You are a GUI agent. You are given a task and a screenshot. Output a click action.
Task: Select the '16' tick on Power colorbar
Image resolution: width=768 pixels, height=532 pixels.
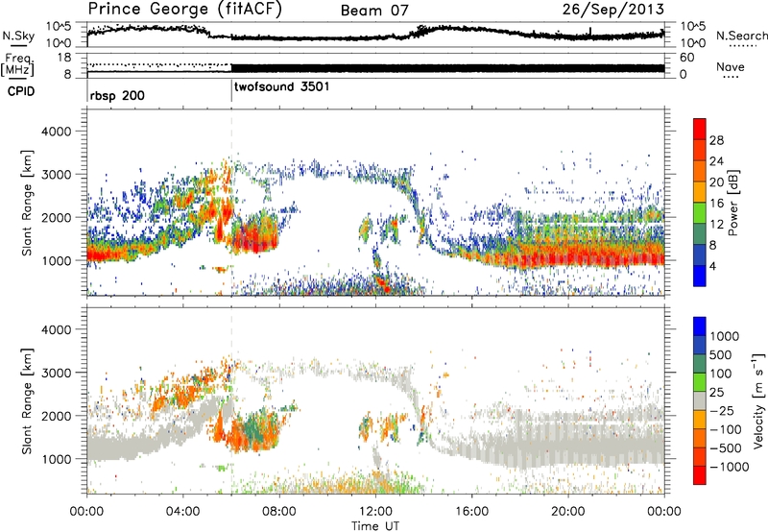716,203
